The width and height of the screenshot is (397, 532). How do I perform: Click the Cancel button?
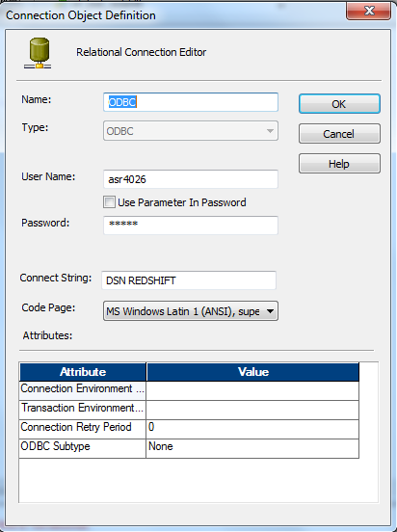pyautogui.click(x=339, y=134)
